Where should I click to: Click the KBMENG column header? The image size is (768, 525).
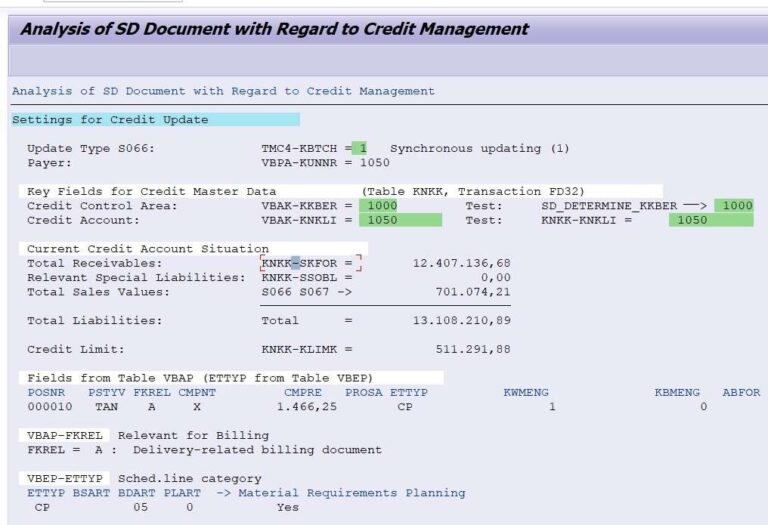pyautogui.click(x=677, y=393)
